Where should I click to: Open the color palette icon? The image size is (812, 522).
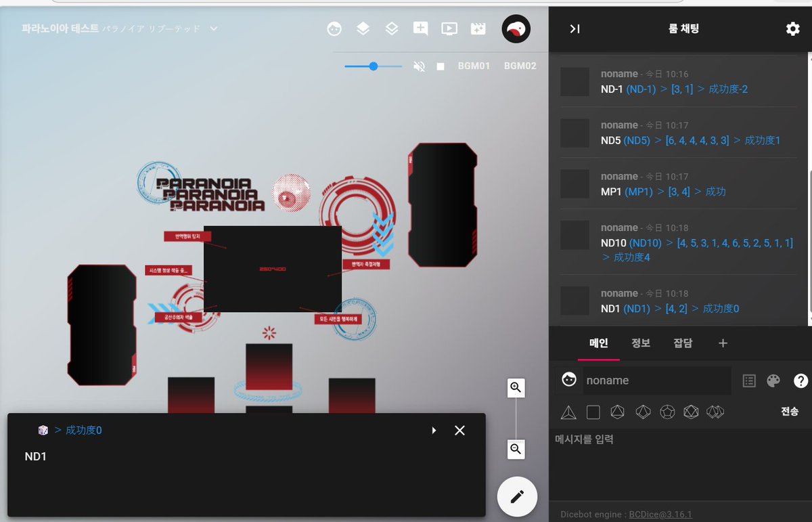(x=773, y=380)
